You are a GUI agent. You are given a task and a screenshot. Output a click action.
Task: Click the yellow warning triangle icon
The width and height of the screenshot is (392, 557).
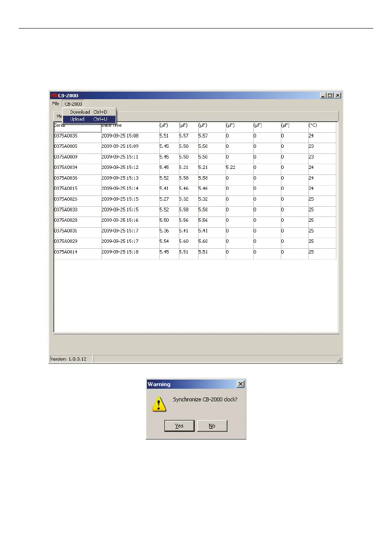coord(159,404)
